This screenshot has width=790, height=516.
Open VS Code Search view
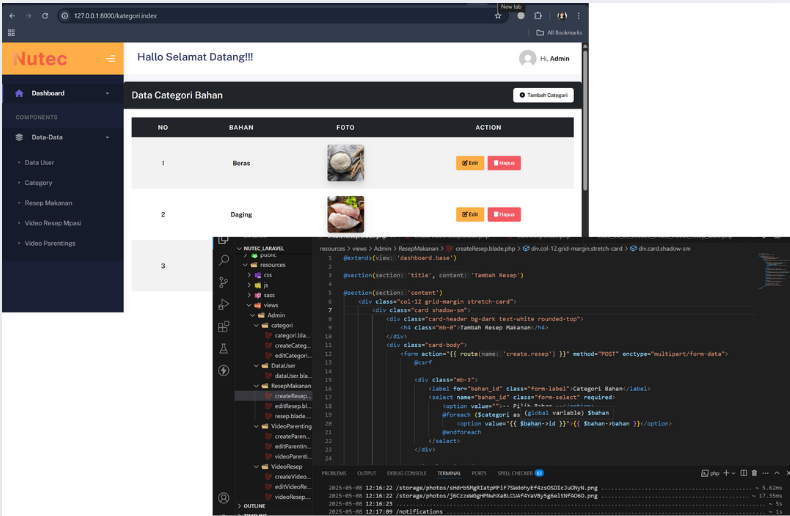[x=224, y=260]
